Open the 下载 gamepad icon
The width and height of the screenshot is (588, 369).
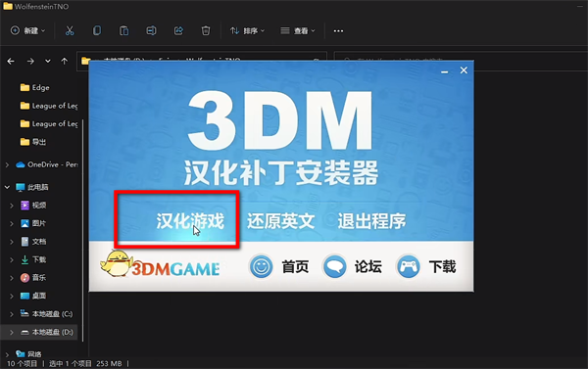tap(408, 267)
